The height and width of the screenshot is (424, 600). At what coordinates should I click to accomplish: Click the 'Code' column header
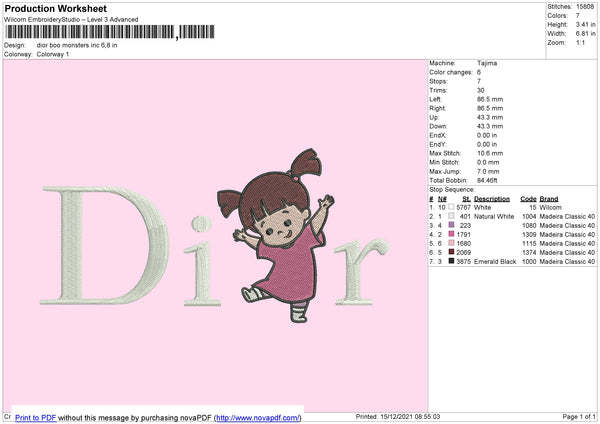pyautogui.click(x=528, y=199)
